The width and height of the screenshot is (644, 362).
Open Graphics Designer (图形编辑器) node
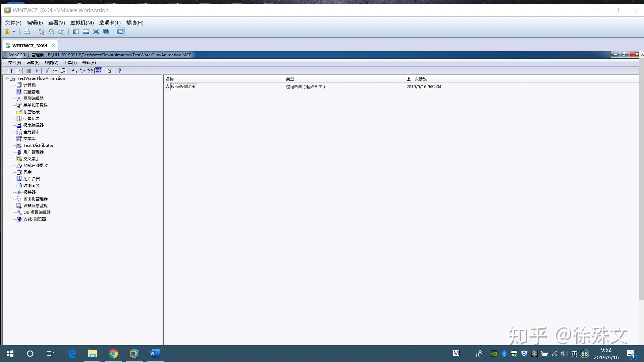[33, 98]
